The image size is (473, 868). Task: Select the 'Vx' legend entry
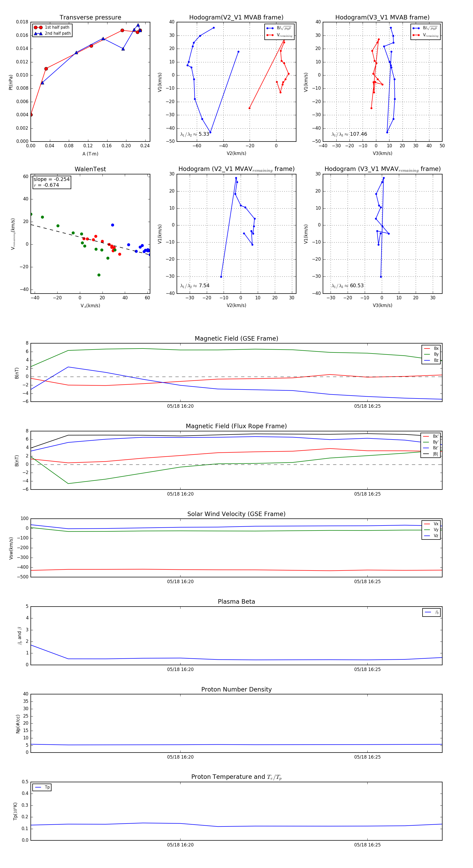click(431, 524)
